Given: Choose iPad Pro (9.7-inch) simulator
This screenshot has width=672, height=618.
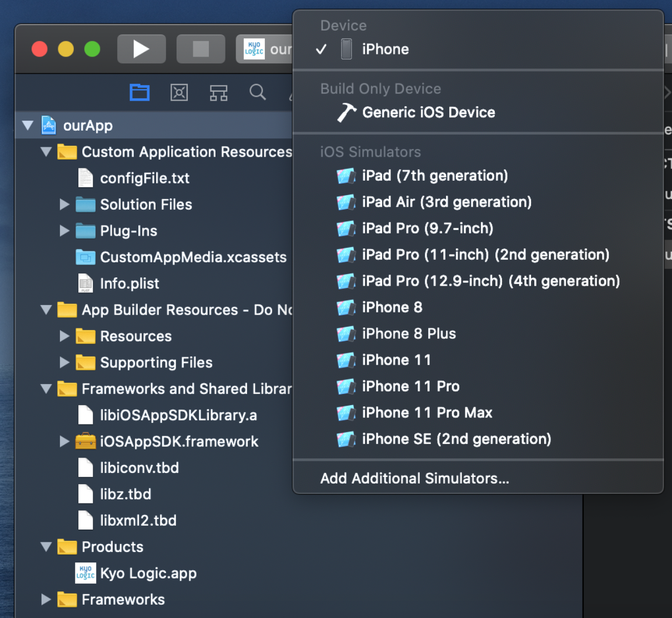Looking at the screenshot, I should [478, 228].
